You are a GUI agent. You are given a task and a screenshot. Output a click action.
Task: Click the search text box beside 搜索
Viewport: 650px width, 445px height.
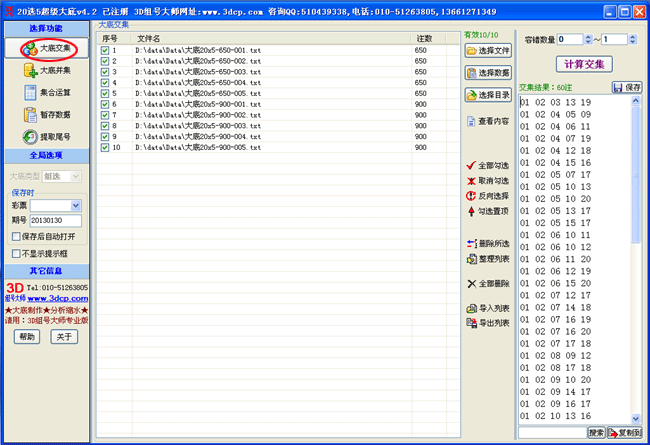pos(551,432)
